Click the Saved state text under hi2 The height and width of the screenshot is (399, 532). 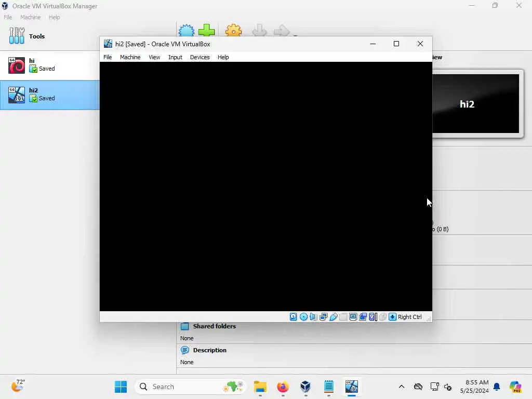tap(47, 98)
